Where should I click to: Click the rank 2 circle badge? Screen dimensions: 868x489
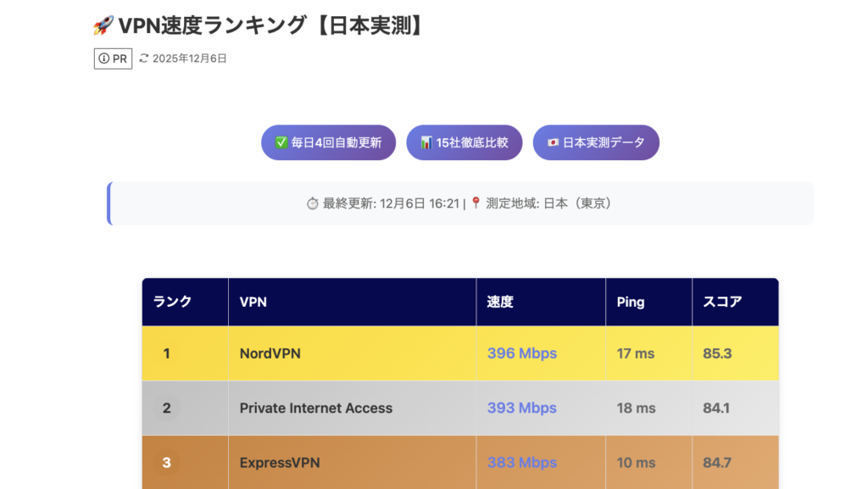tap(166, 408)
